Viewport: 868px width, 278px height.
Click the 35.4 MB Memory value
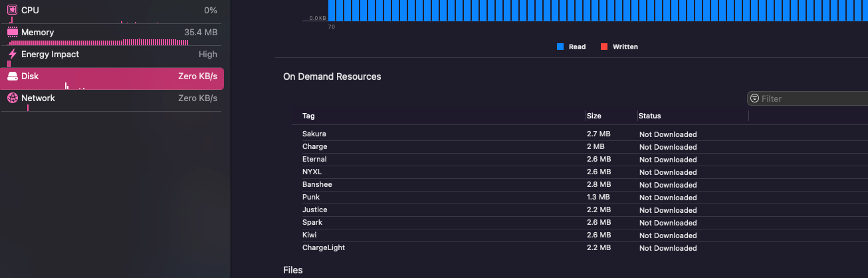click(201, 32)
